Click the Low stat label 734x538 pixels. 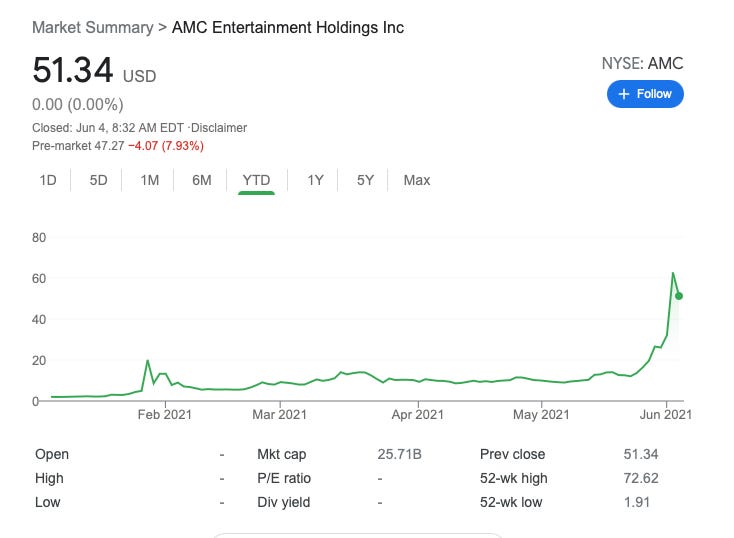[48, 502]
